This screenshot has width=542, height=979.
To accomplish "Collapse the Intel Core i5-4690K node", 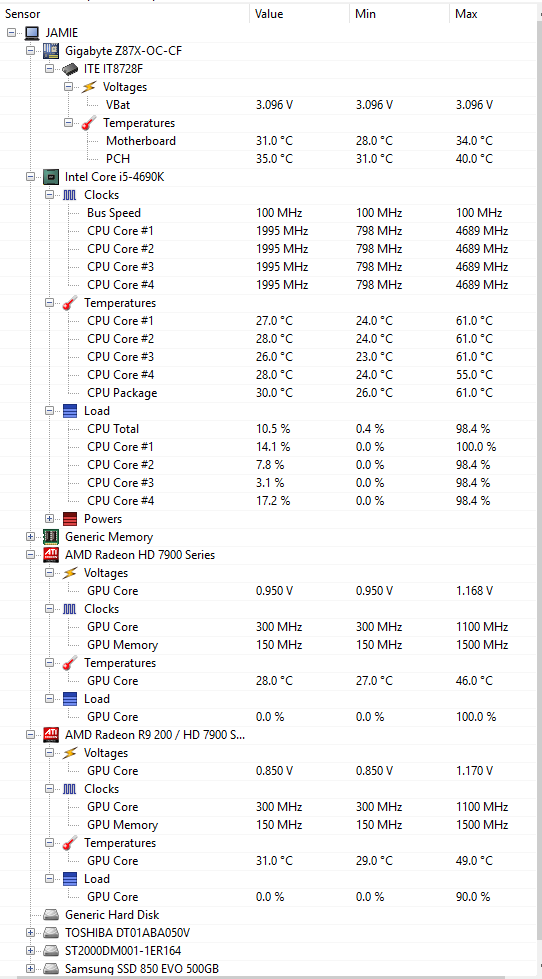I will coord(30,177).
